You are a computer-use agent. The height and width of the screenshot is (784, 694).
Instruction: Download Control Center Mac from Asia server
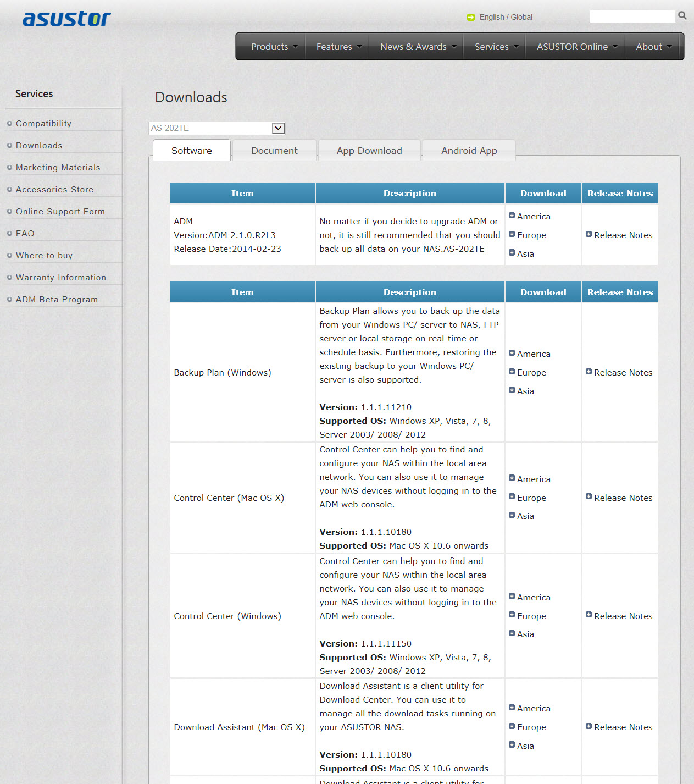(525, 516)
